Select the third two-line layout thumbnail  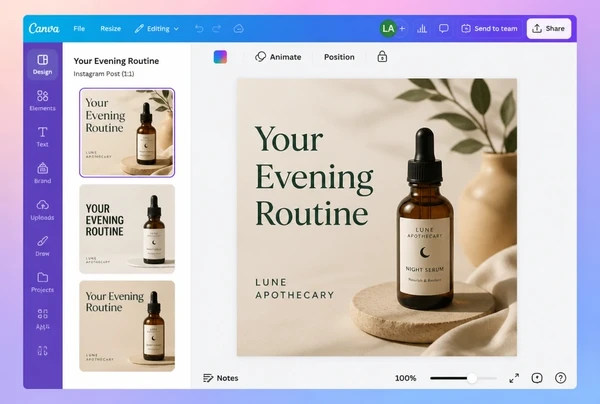[127, 326]
